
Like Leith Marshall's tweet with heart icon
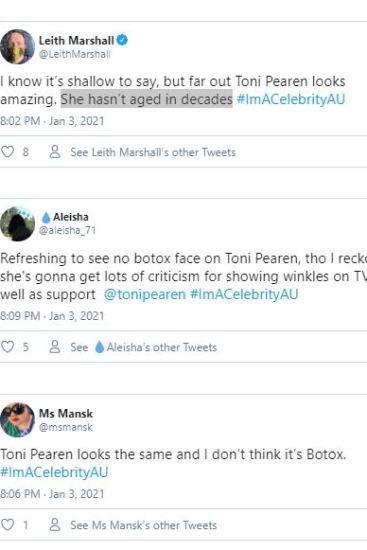tap(7, 152)
